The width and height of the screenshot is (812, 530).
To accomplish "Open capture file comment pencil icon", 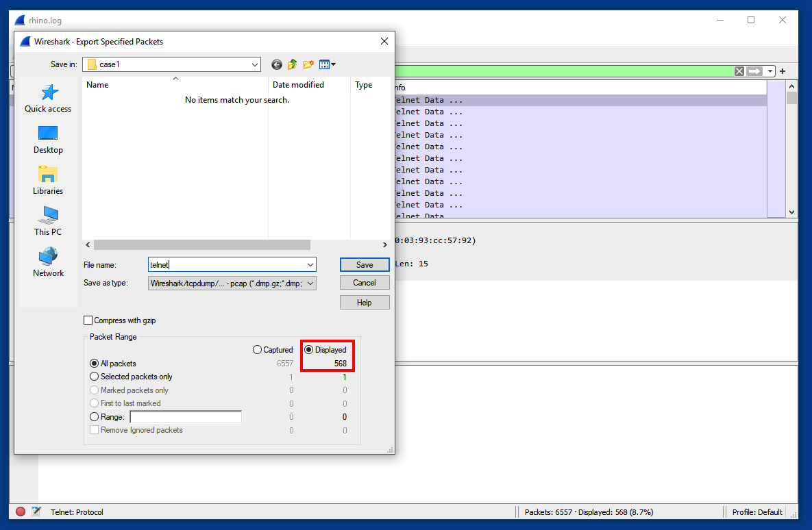I will 36,512.
